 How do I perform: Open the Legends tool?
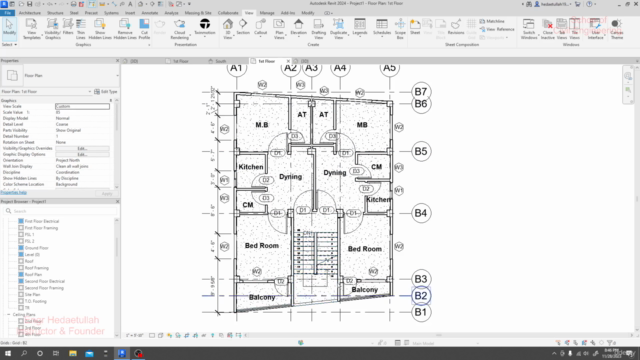[x=360, y=27]
